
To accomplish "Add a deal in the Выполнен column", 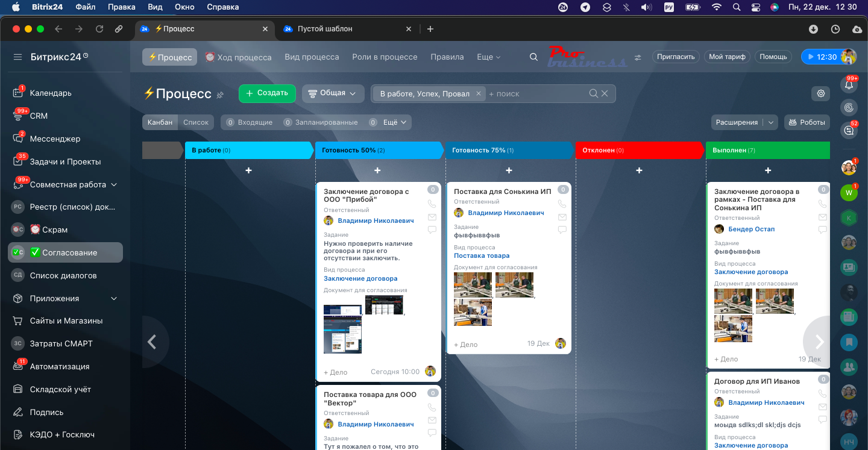I will click(768, 170).
